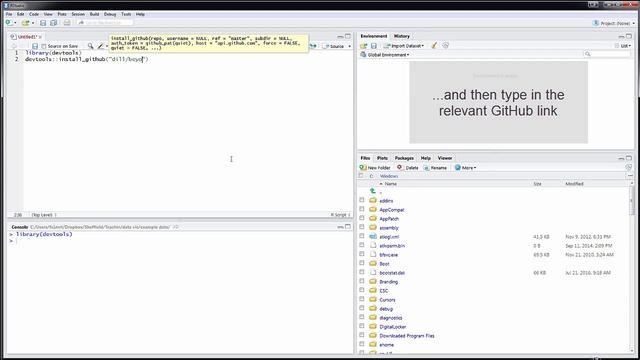Click the Clear workspace broom icon
640x360 pixels.
(434, 46)
